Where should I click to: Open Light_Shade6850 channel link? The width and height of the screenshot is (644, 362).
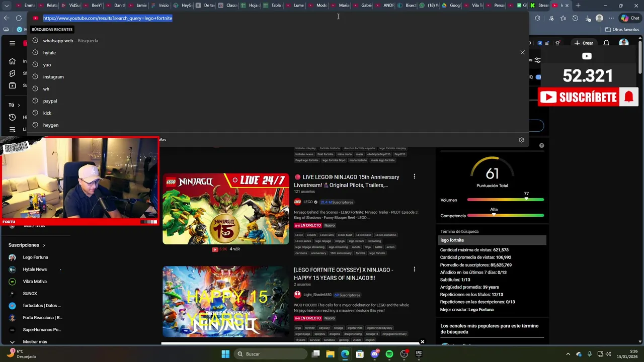317,295
